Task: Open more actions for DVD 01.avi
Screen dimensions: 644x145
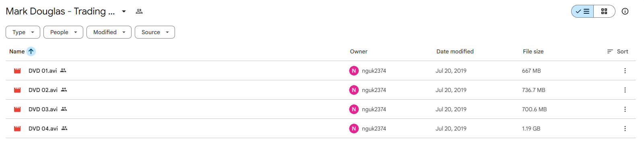Action: point(625,71)
